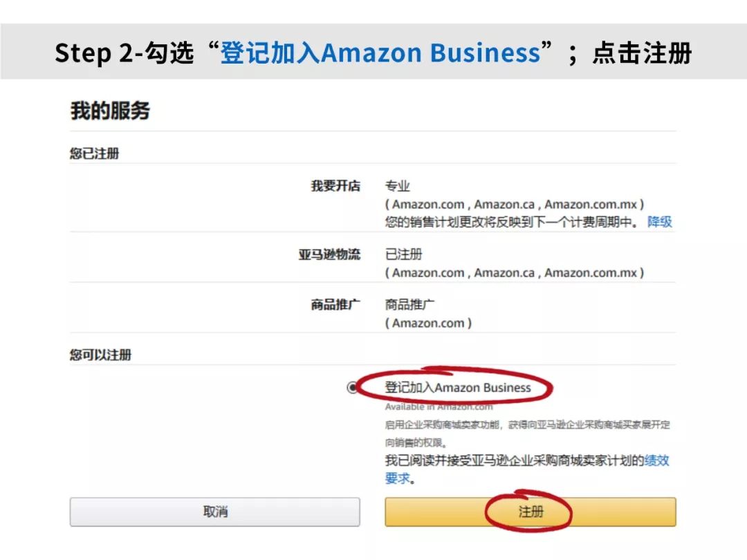
Task: Click the 登记加入Amazon Business option label
Action: (458, 388)
